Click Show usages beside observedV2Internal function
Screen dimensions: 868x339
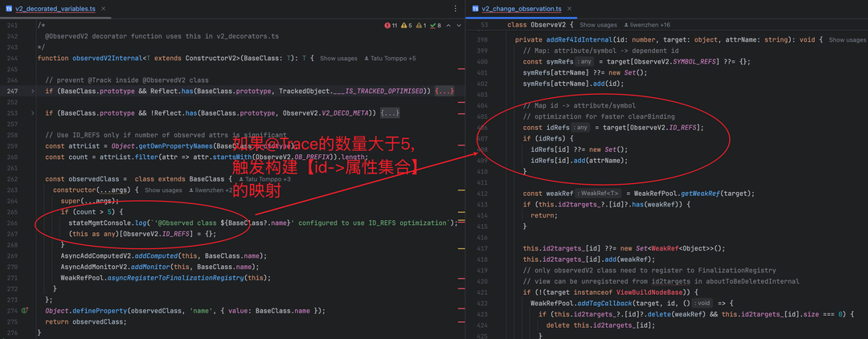pos(339,58)
